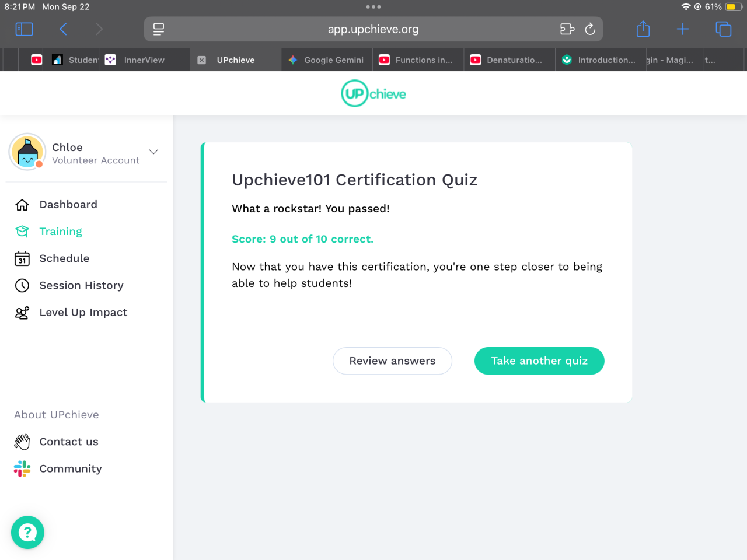
Task: Tap the app.upchieve.org address field
Action: [373, 29]
